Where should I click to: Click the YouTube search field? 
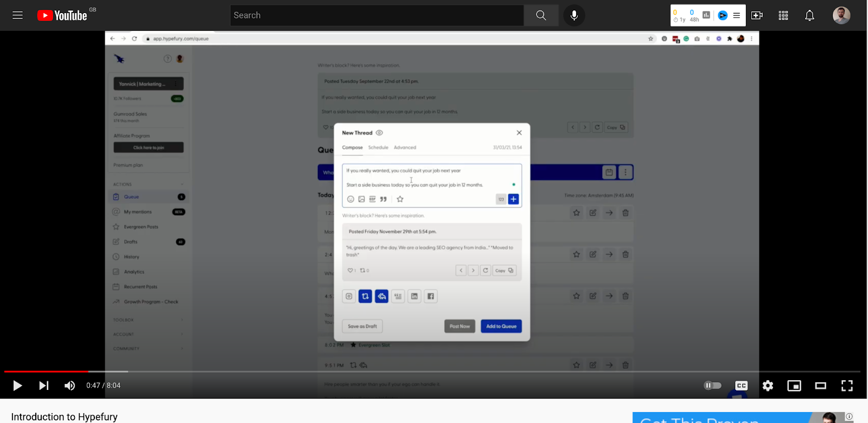[377, 15]
